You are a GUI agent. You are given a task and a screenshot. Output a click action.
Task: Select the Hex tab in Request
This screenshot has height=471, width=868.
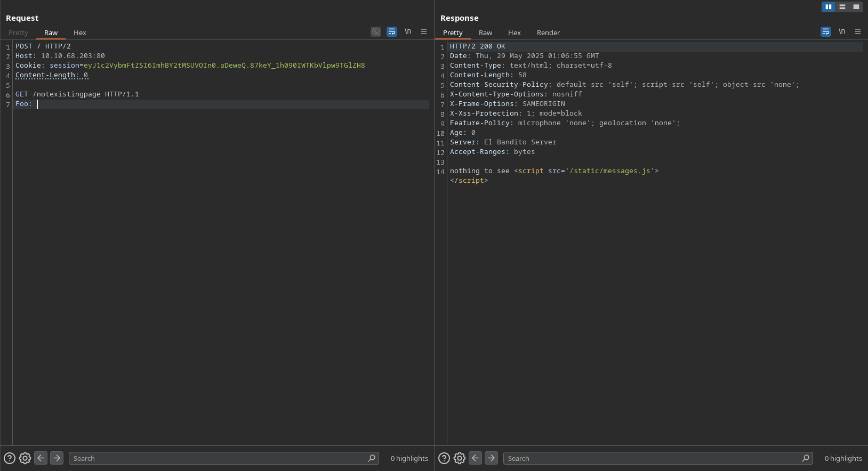pyautogui.click(x=79, y=33)
